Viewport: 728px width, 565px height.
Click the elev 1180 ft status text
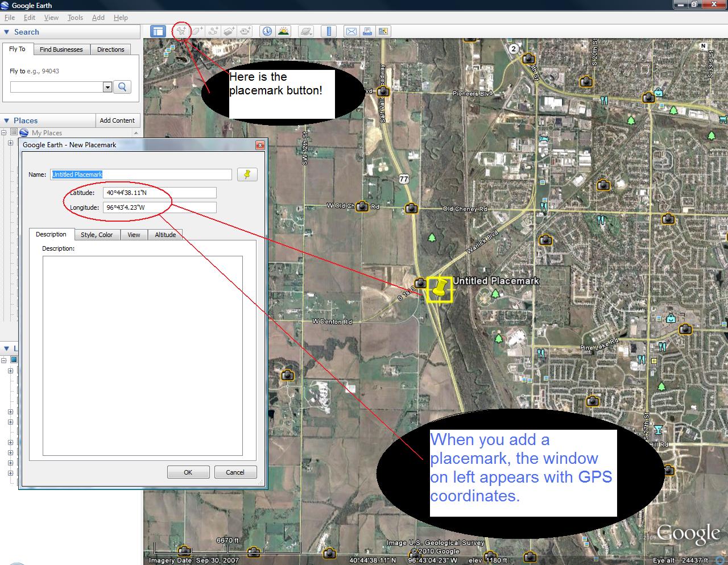coord(488,560)
